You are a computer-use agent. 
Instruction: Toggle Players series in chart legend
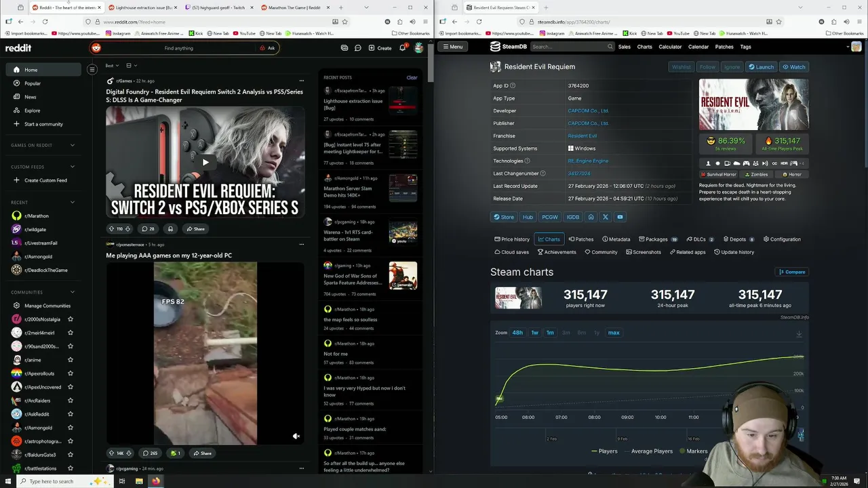(604, 451)
